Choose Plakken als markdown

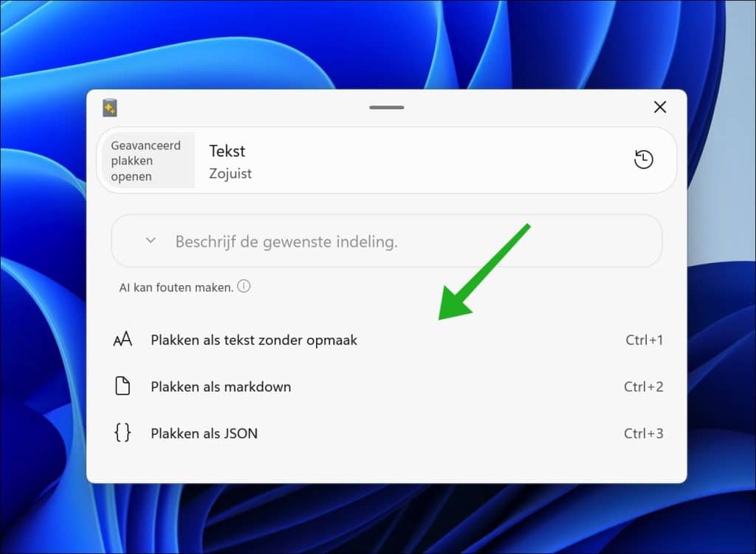point(387,386)
